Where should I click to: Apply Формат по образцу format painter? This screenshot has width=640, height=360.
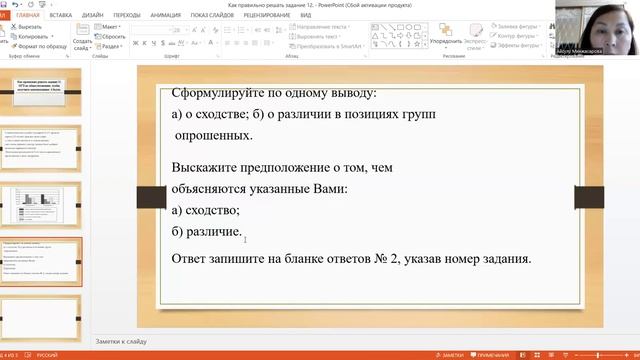coord(39,46)
